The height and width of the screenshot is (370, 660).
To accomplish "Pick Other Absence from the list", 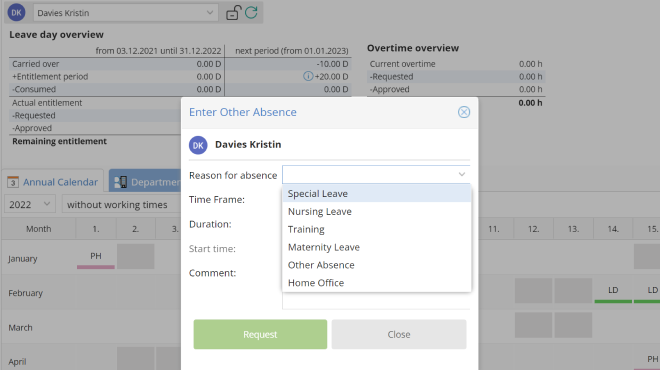I will click(376, 265).
